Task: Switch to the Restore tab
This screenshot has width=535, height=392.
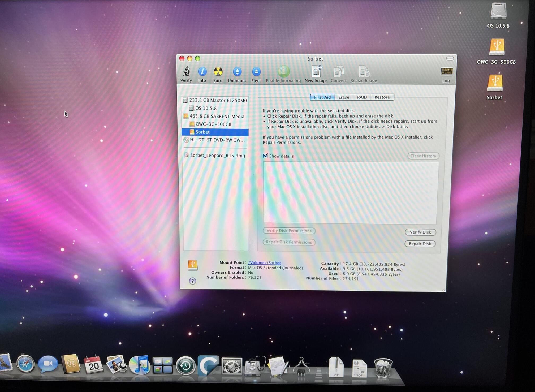Action: click(x=382, y=97)
